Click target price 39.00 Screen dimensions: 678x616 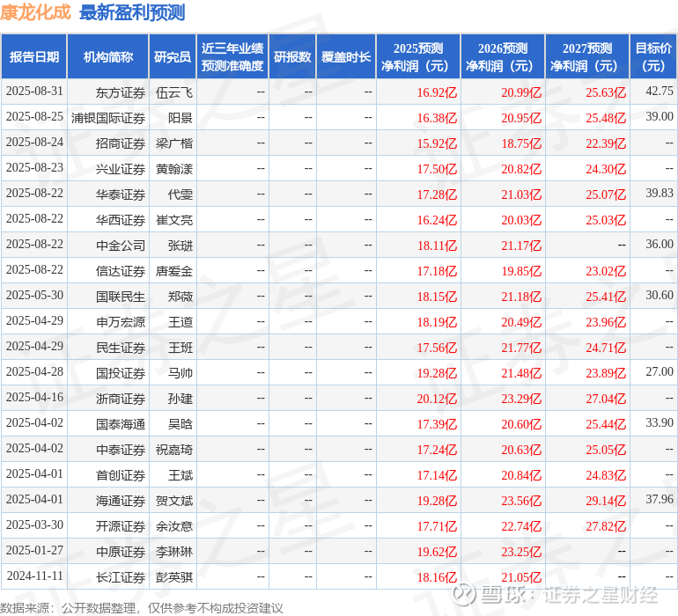[660, 116]
